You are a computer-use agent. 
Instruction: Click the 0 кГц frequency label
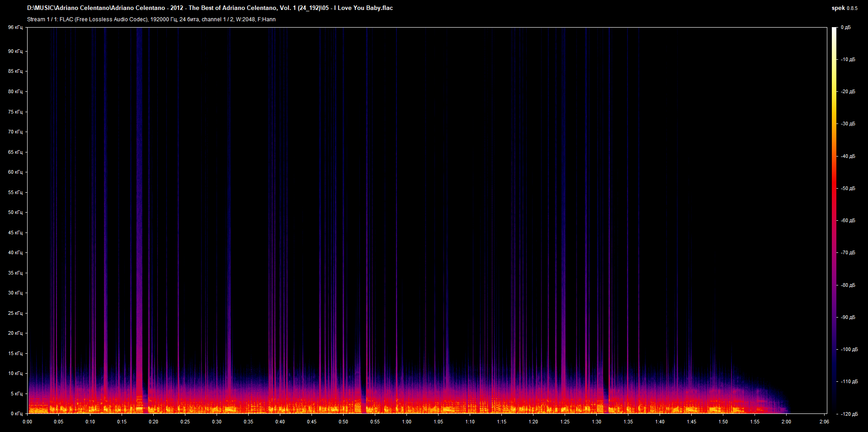click(16, 413)
